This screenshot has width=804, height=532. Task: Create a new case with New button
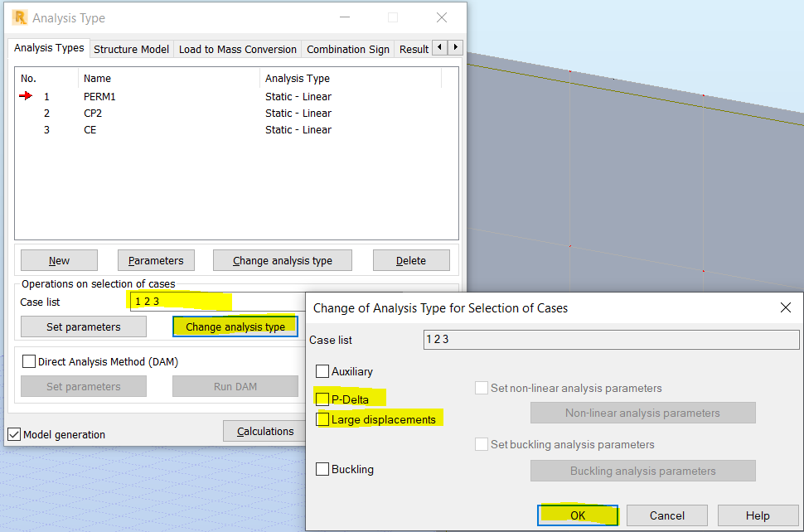[58, 259]
